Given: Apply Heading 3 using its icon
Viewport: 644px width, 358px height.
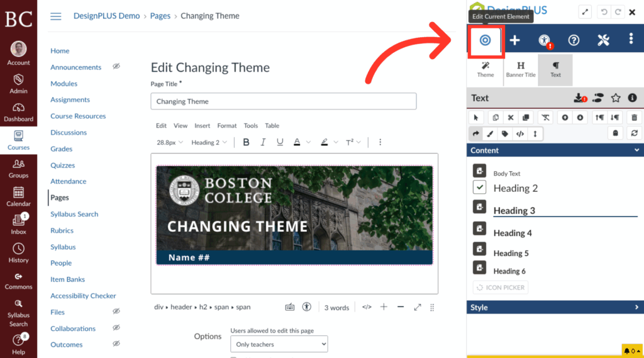Looking at the screenshot, I should click(x=479, y=207).
